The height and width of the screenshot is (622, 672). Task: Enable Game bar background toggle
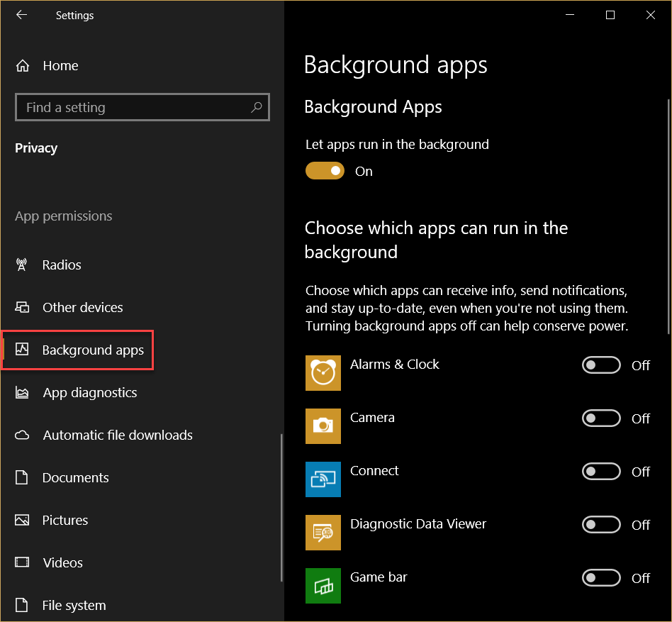(x=601, y=578)
